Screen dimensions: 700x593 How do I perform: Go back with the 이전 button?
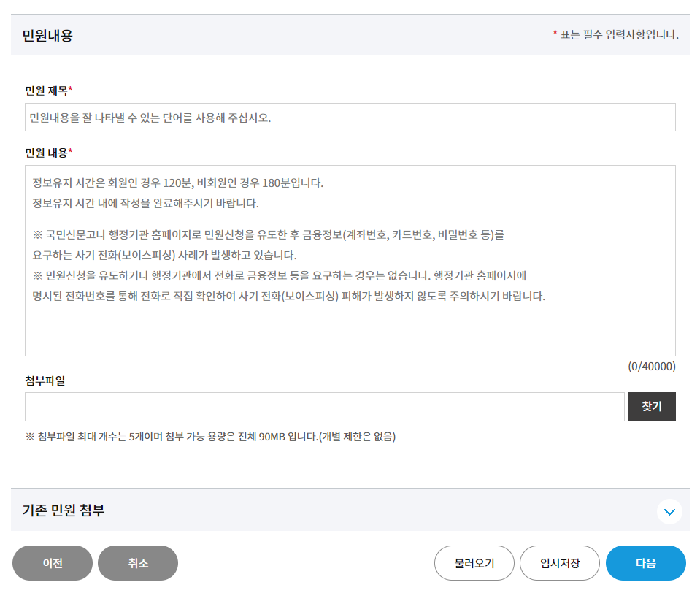53,563
